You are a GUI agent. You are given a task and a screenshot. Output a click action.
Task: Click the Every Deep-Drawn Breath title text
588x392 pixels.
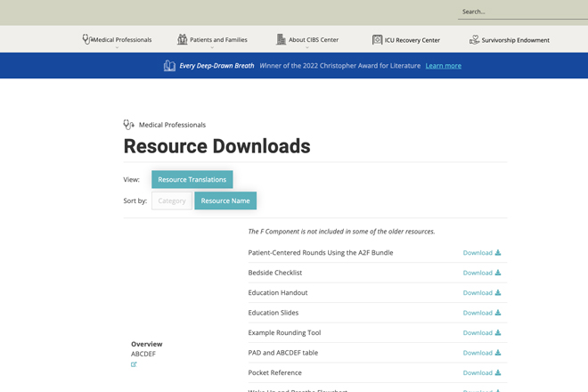[216, 66]
